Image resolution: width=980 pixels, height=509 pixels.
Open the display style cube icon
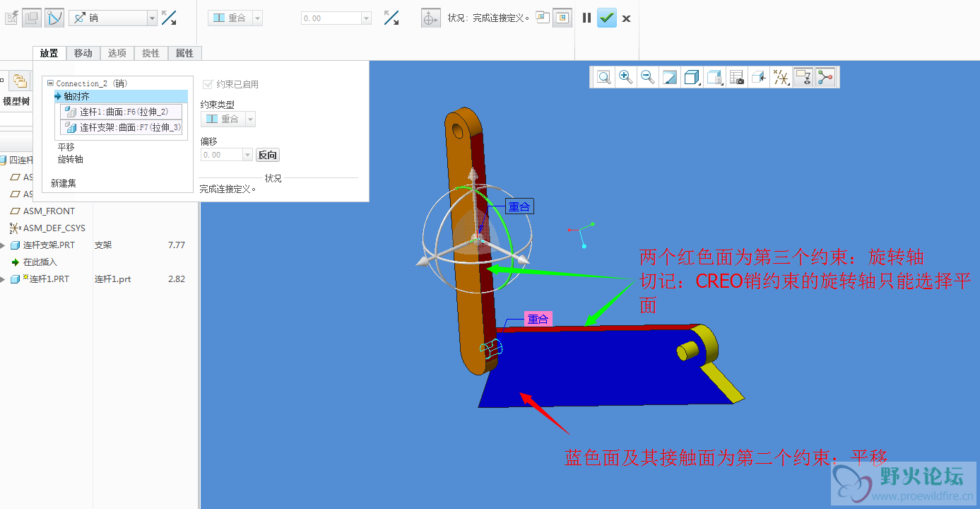pyautogui.click(x=692, y=77)
